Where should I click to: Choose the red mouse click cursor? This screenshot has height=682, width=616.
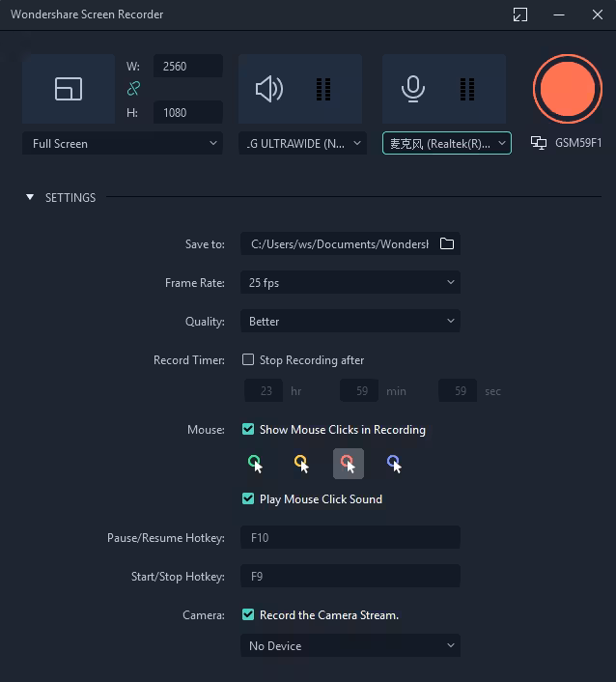point(349,464)
